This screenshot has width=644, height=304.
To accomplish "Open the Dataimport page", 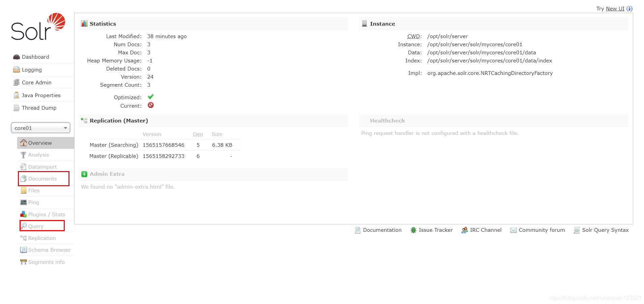I will click(42, 167).
